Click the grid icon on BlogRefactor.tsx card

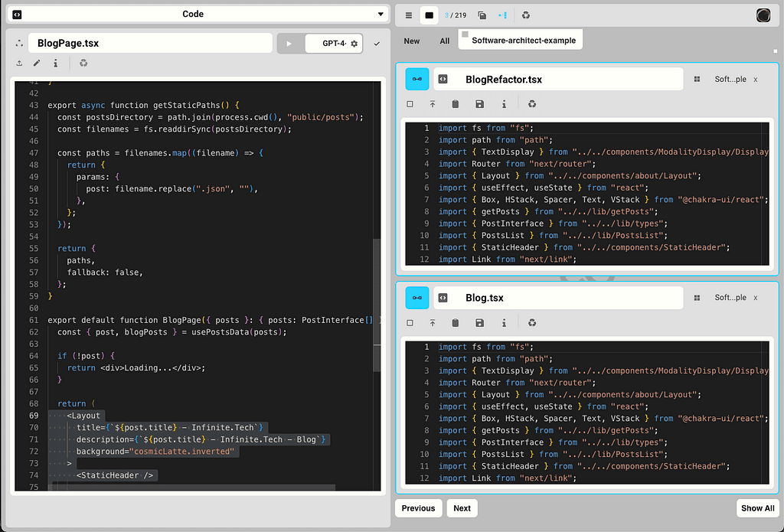click(x=697, y=79)
